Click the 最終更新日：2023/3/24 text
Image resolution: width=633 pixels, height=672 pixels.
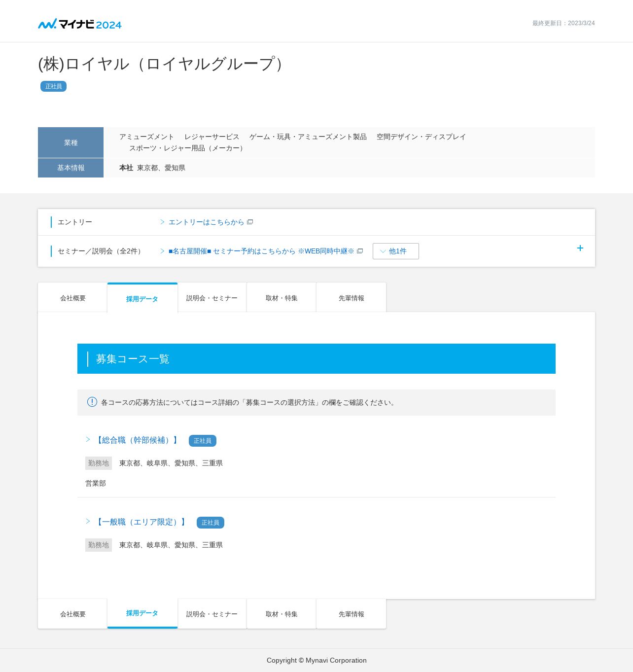point(563,23)
